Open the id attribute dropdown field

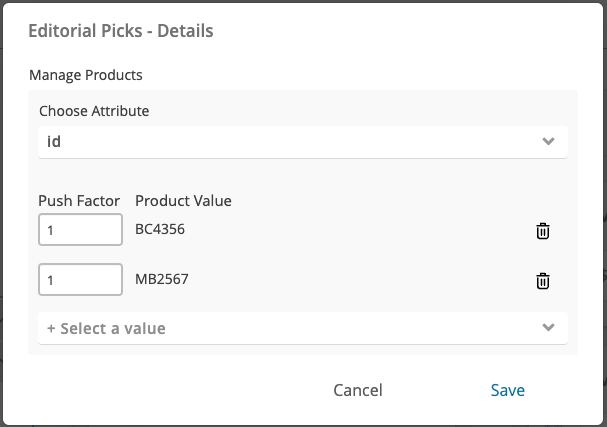click(x=303, y=142)
